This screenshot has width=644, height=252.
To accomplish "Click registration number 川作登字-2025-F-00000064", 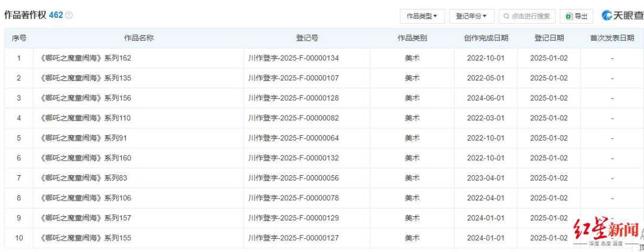I will (293, 138).
